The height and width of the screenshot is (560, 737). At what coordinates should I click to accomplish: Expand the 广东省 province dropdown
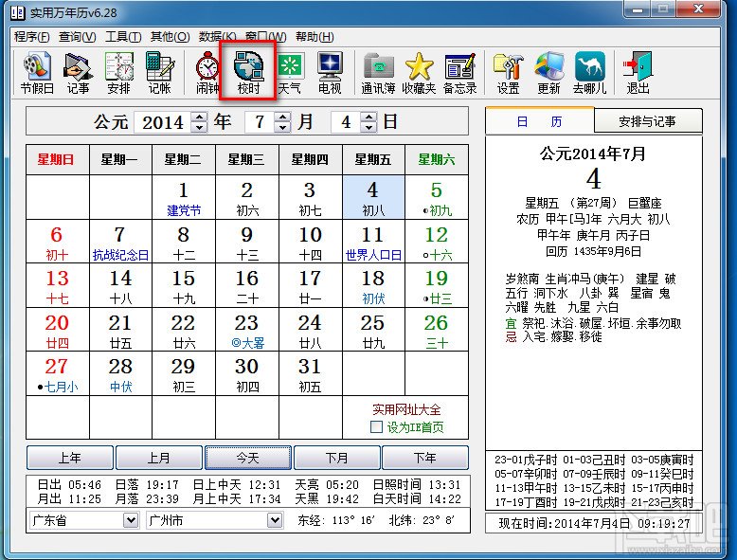point(131,520)
